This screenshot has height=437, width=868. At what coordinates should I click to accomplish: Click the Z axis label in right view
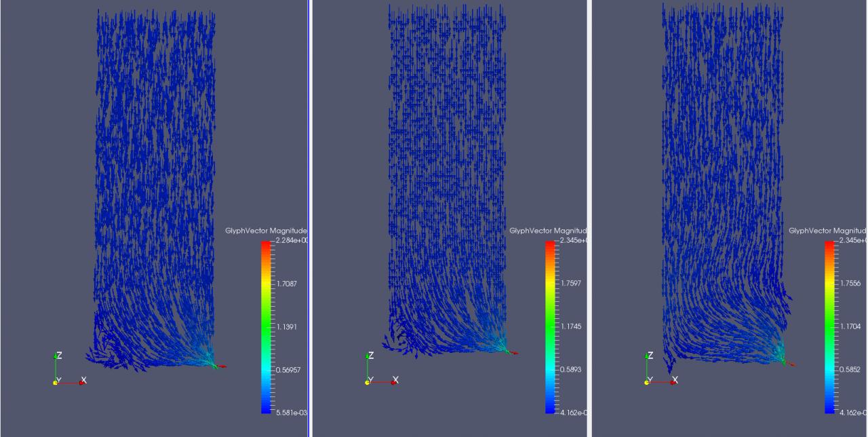651,356
